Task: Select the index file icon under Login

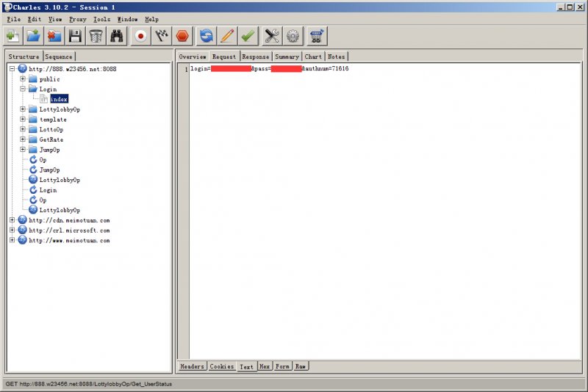Action: pos(44,99)
